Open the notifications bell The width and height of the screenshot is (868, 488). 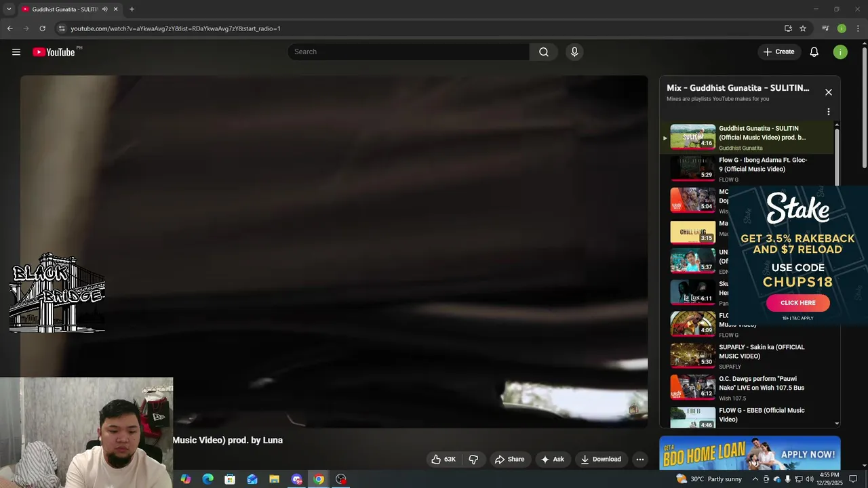coord(814,52)
